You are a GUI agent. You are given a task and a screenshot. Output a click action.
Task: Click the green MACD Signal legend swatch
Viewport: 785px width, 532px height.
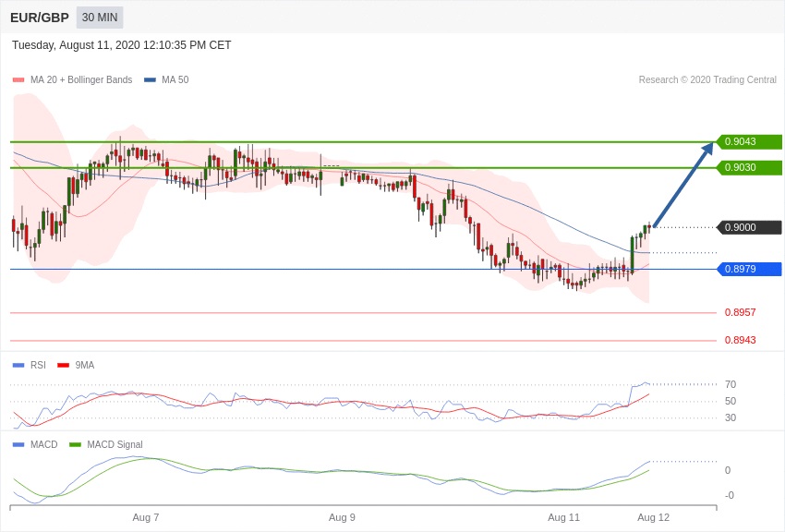pyautogui.click(x=75, y=444)
